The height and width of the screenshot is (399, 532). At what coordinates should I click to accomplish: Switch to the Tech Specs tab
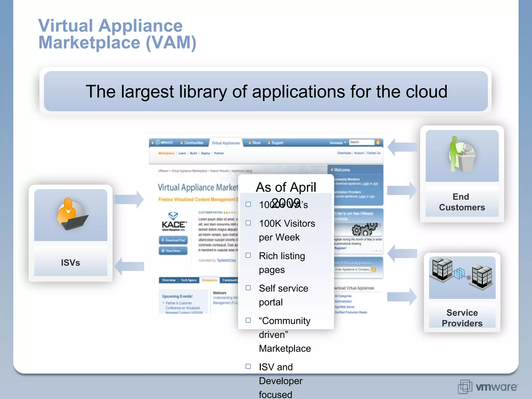click(x=189, y=280)
